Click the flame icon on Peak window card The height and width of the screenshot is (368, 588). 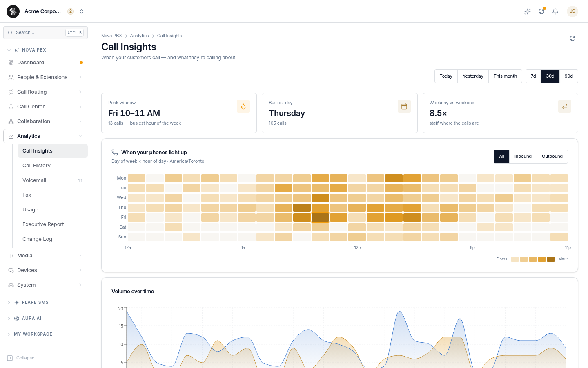243,106
